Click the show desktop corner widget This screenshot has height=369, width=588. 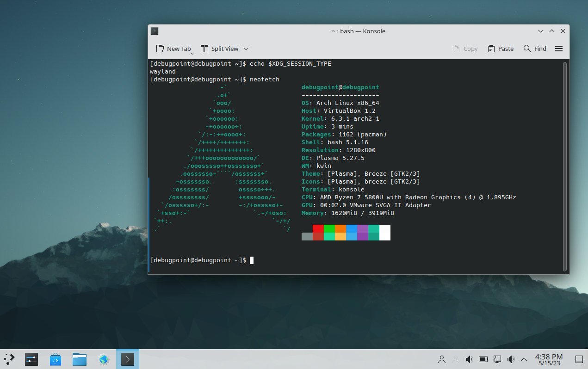pyautogui.click(x=579, y=359)
